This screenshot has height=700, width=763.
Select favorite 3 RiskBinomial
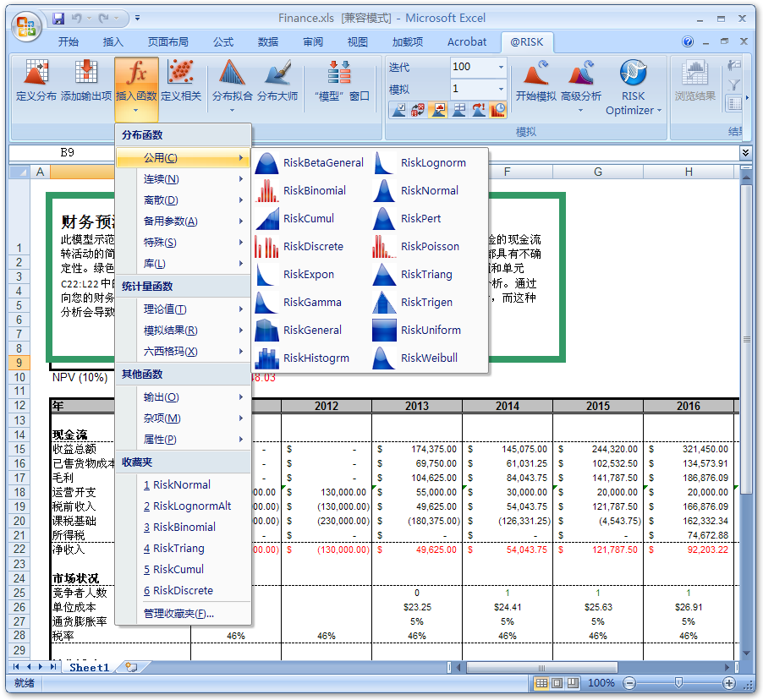[x=184, y=528]
